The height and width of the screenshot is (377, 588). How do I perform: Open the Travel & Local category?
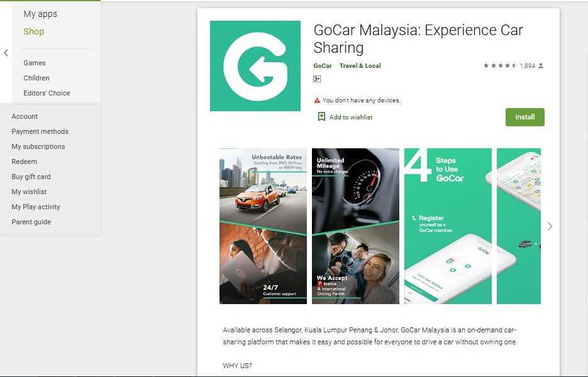click(x=360, y=65)
